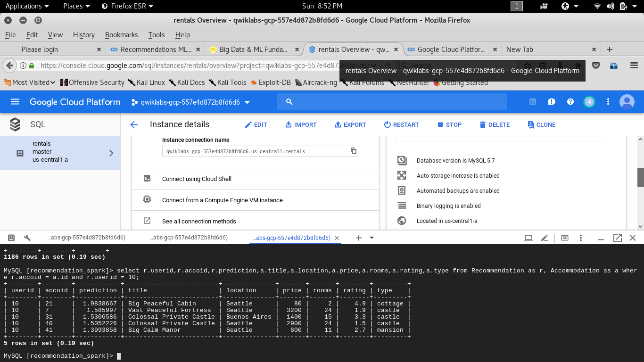
Task: Select Connect using Cloud Shell
Action: [x=197, y=179]
